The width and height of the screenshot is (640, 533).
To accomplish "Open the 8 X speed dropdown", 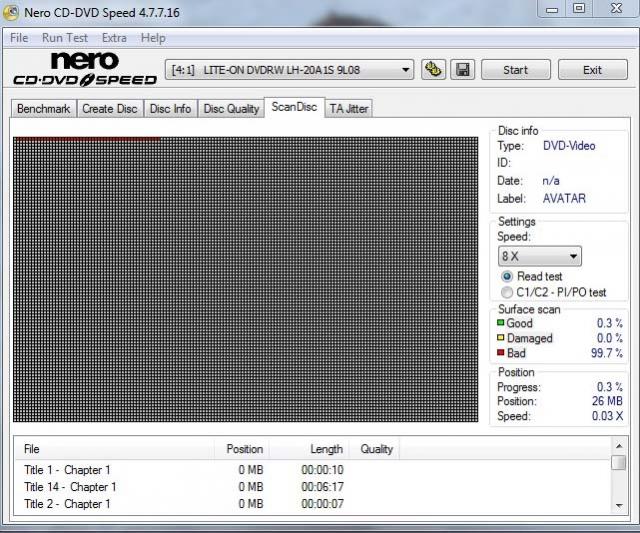I will click(540, 256).
